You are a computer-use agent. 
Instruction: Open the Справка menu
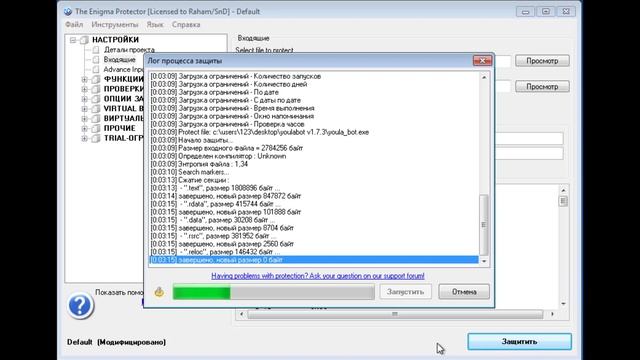coord(186,24)
